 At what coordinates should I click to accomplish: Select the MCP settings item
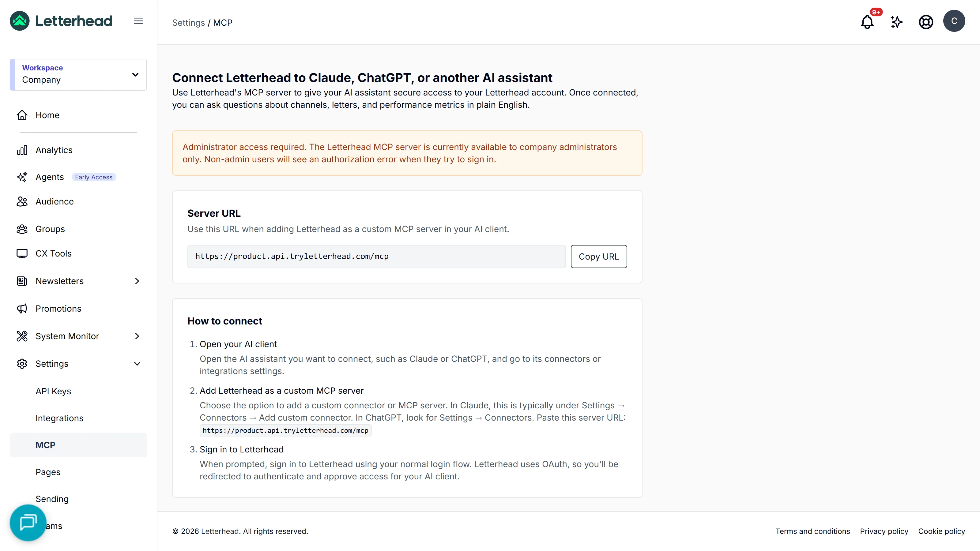click(x=78, y=445)
